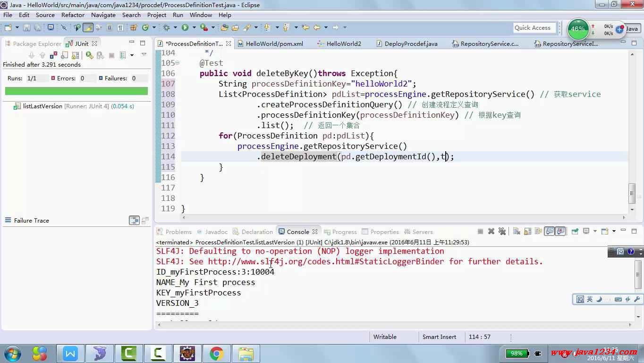The width and height of the screenshot is (644, 363).
Task: Click Remove All Terminated Launches icon in Console
Action: coord(502,231)
